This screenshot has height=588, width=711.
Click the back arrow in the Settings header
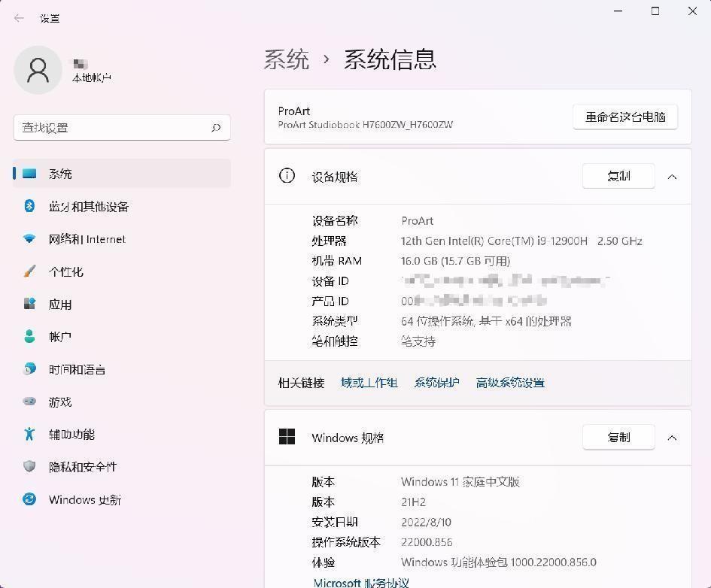tap(19, 18)
